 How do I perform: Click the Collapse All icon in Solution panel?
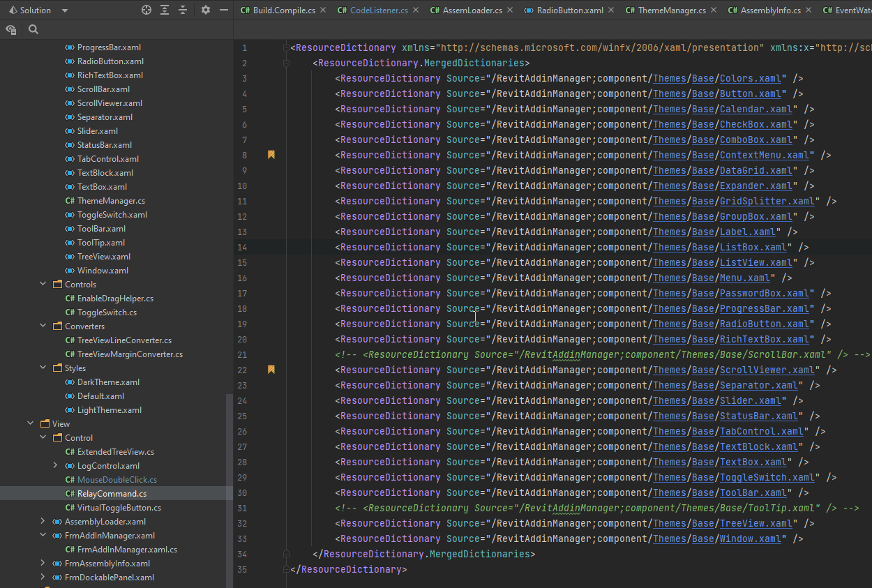[x=183, y=10]
